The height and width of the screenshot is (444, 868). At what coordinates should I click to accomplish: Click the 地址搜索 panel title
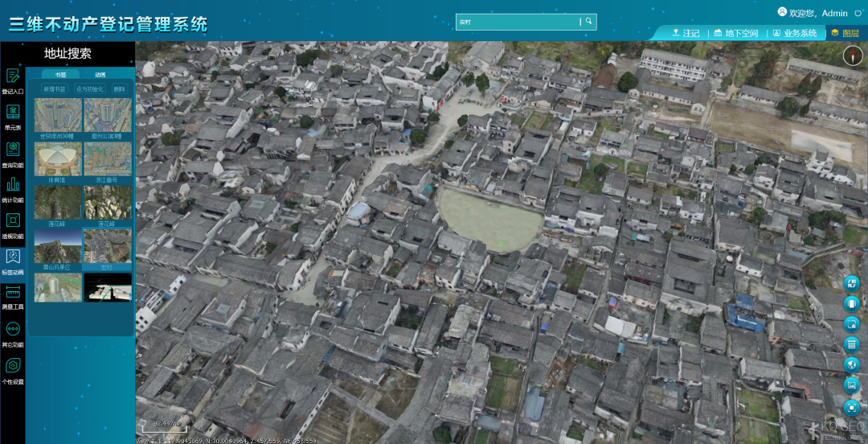pos(68,54)
